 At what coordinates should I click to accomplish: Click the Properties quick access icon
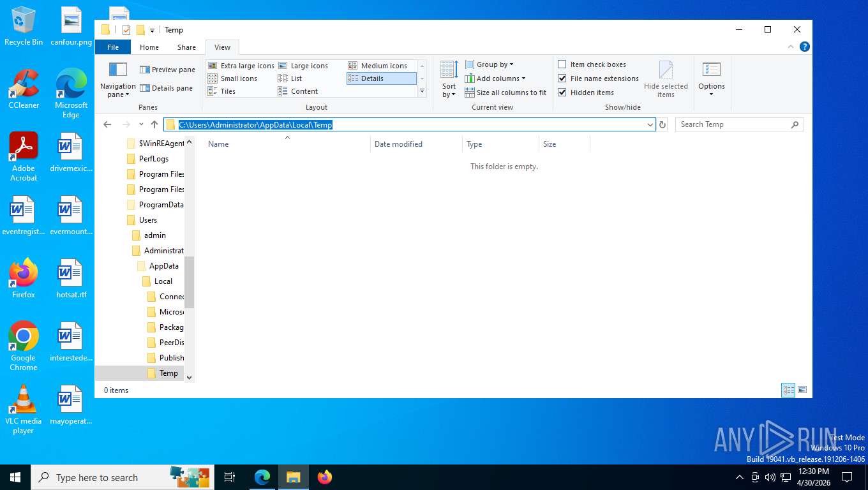126,30
